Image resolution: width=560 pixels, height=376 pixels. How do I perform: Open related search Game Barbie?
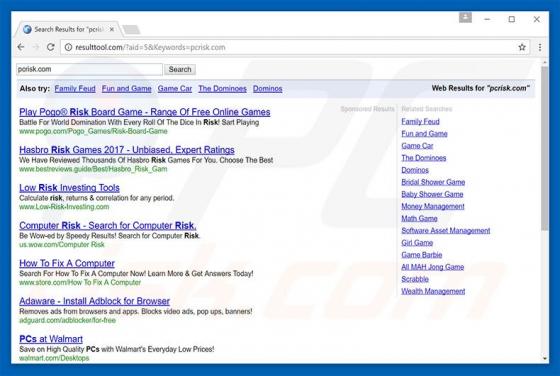pos(422,255)
